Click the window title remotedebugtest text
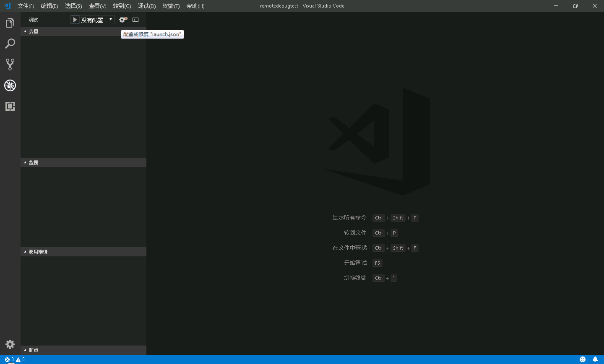604x364 pixels. 279,6
